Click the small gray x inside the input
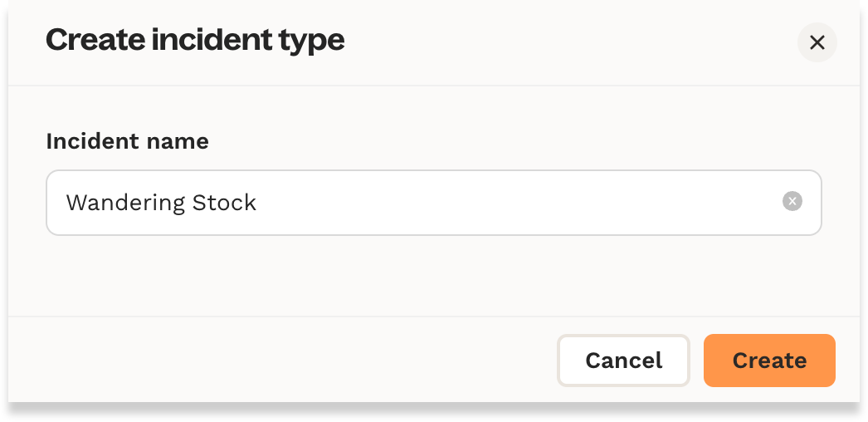 (x=792, y=201)
